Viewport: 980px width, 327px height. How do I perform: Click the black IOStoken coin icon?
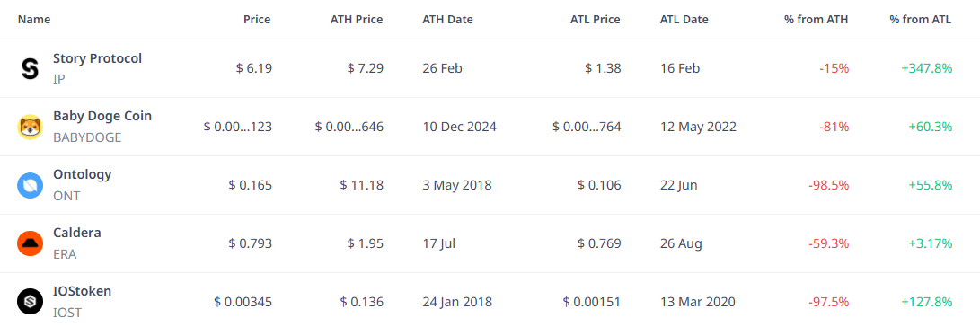coord(30,302)
